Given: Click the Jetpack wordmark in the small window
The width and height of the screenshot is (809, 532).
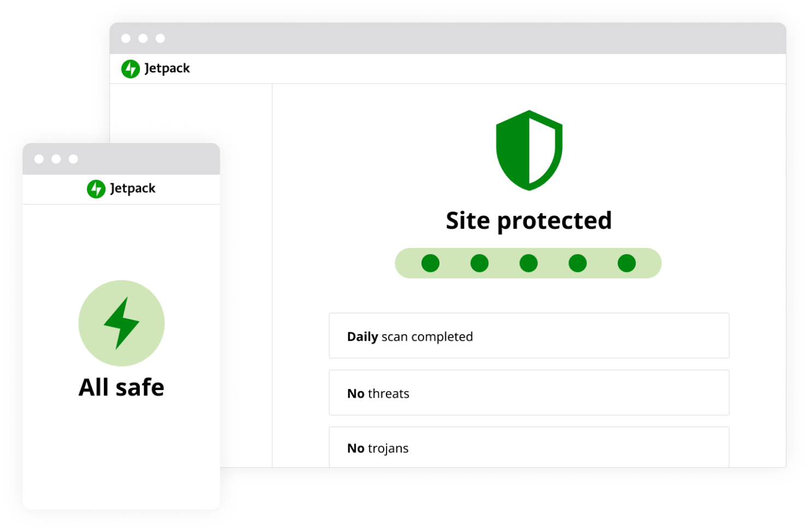Looking at the screenshot, I should 133,188.
